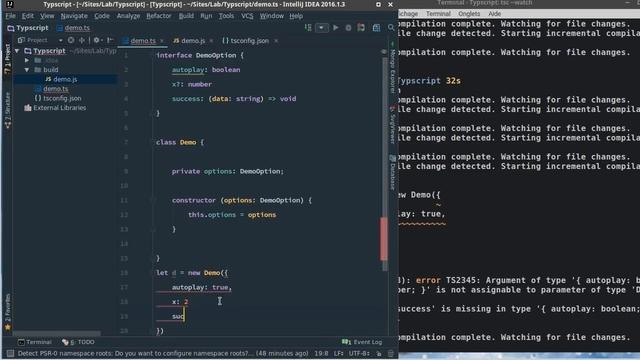Image resolution: width=640 pixels, height=360 pixels.
Task: Open the Project Structure icon
Action: [376, 28]
